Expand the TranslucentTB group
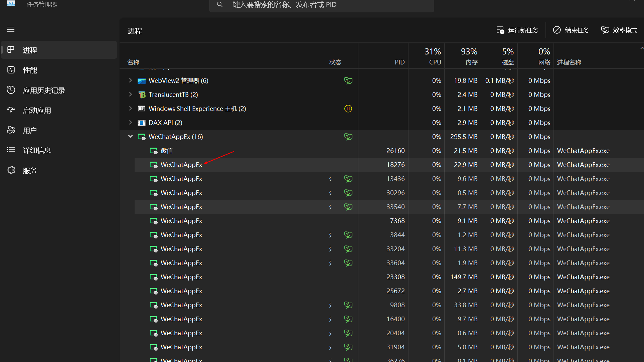Viewport: 644px width, 362px height. click(130, 95)
